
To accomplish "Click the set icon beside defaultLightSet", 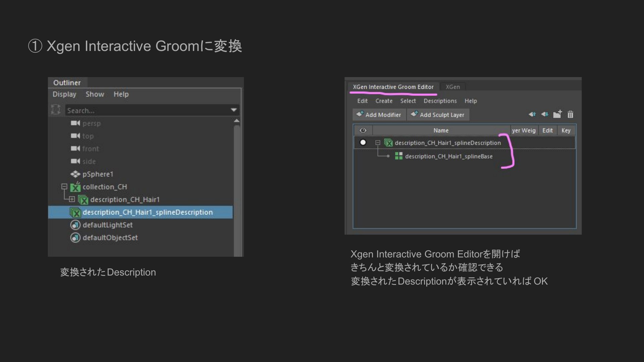I will [75, 225].
